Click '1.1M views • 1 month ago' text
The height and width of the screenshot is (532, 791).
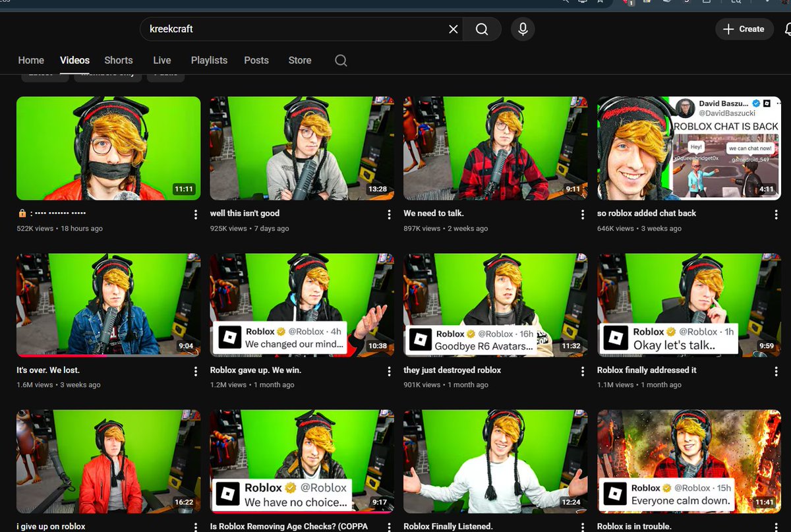[x=639, y=385]
